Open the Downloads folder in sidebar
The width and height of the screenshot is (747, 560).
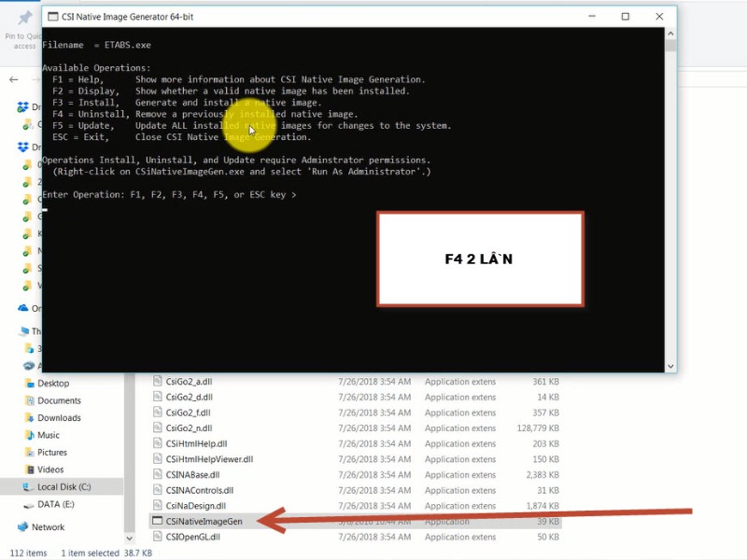pos(58,418)
